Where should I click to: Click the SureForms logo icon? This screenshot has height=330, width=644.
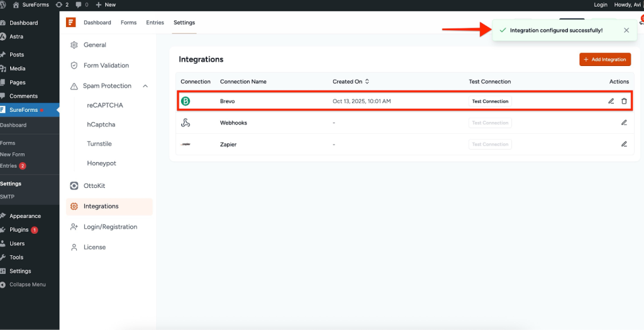tap(71, 22)
